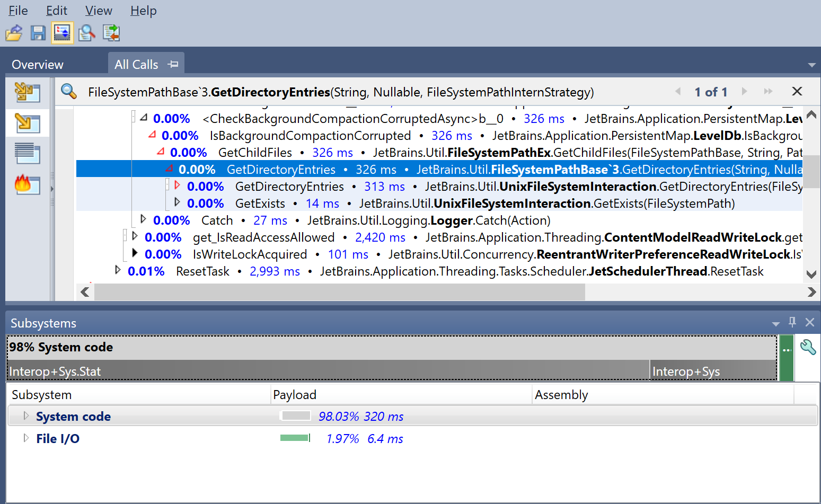Compare two snapshots
The image size is (821, 504).
(x=111, y=32)
